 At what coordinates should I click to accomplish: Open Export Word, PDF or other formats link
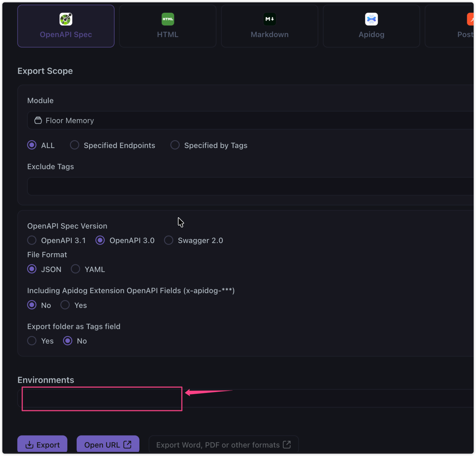[x=223, y=445]
